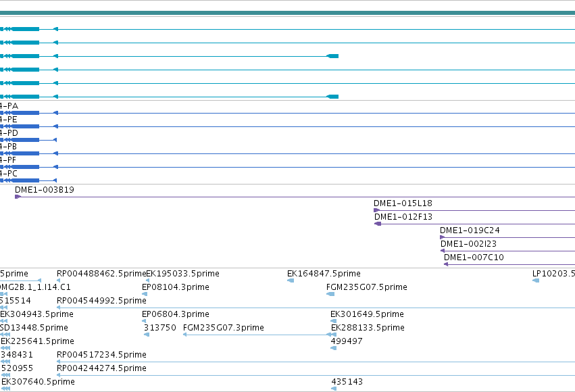
Task: Click the RP004488462.5prime EST label
Action: [x=101, y=274]
